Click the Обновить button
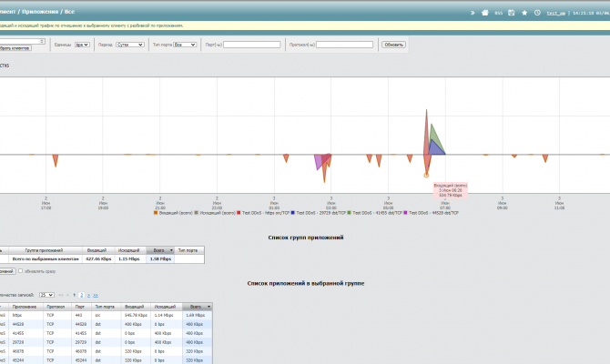This screenshot has height=364, width=610. 392,44
